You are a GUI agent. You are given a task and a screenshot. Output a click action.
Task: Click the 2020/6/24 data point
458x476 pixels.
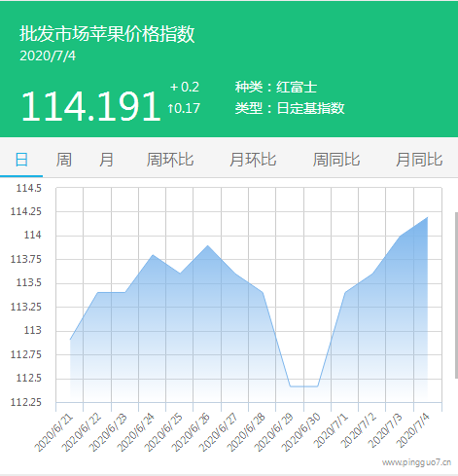(153, 255)
